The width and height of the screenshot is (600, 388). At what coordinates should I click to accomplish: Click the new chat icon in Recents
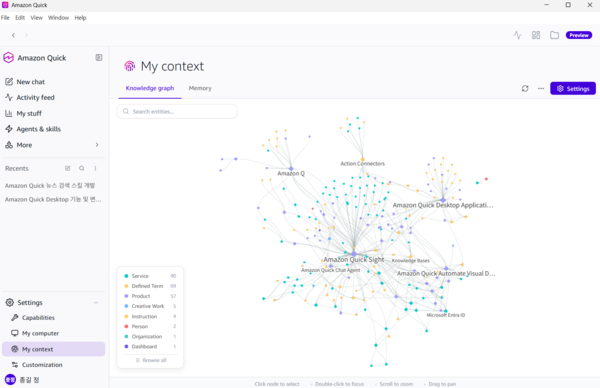point(68,168)
